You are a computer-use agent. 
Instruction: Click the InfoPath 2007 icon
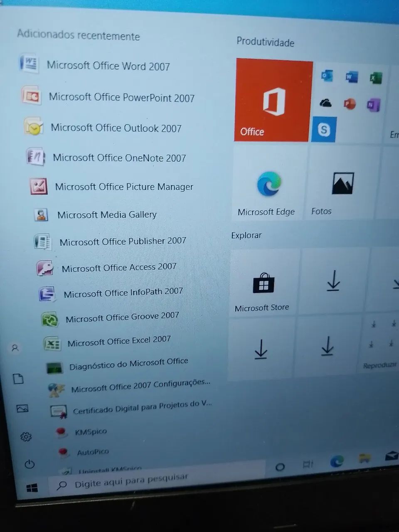click(47, 294)
